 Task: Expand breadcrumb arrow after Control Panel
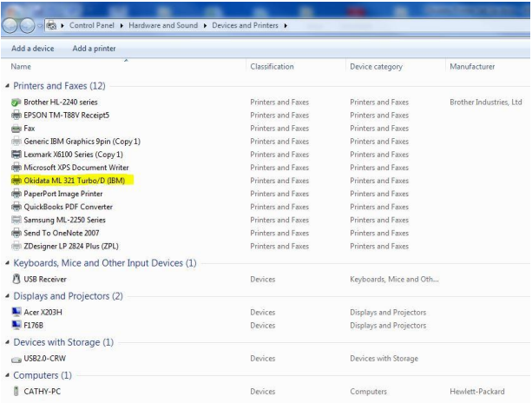tap(122, 26)
